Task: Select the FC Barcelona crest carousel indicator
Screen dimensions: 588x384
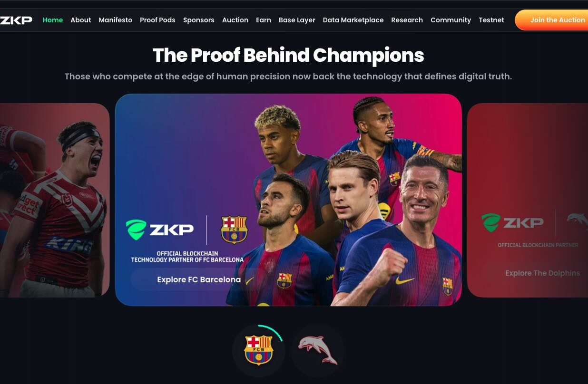Action: tap(258, 350)
